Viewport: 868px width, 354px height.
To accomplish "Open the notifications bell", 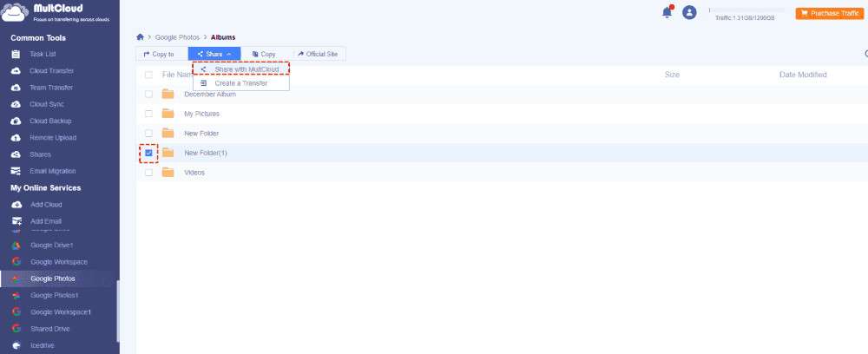I will pos(667,12).
